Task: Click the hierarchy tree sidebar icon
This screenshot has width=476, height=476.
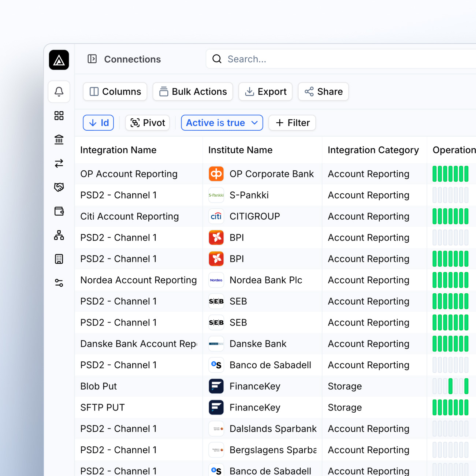Action: (x=59, y=235)
